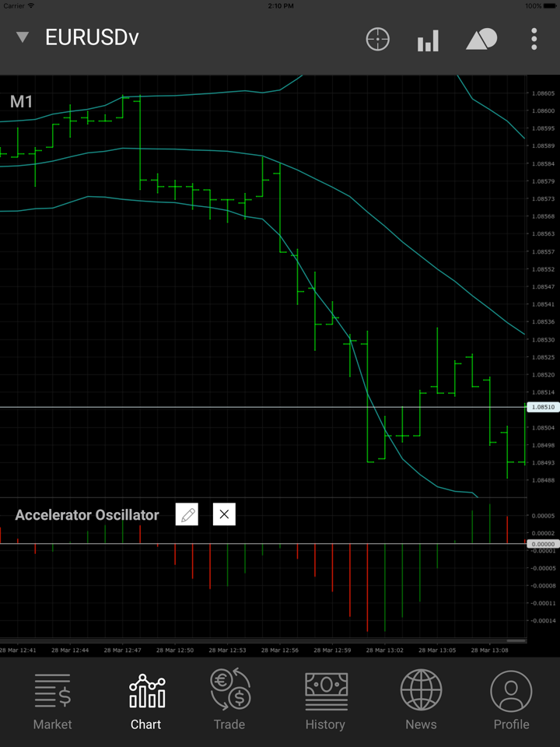Go to the News tab
Viewport: 560px width, 747px height.
[421, 700]
